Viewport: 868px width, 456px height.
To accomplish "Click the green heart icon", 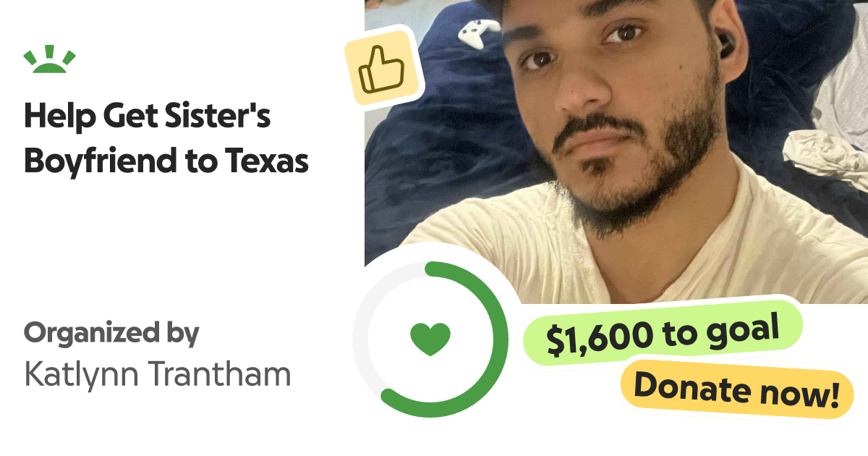I will (x=430, y=339).
